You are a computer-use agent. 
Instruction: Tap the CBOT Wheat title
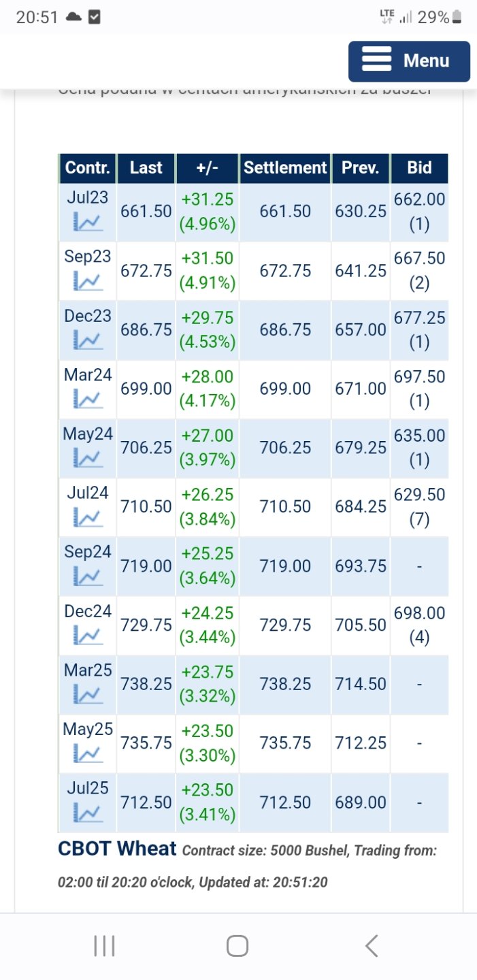tap(118, 849)
